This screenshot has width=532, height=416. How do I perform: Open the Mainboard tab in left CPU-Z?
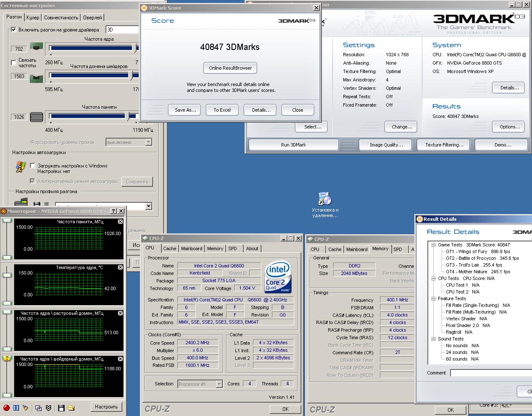(192, 249)
